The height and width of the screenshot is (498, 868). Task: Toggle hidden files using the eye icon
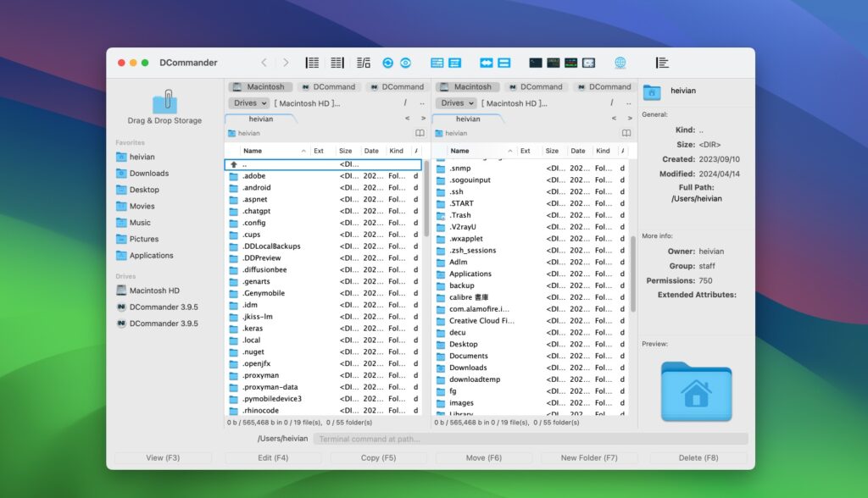click(x=405, y=62)
